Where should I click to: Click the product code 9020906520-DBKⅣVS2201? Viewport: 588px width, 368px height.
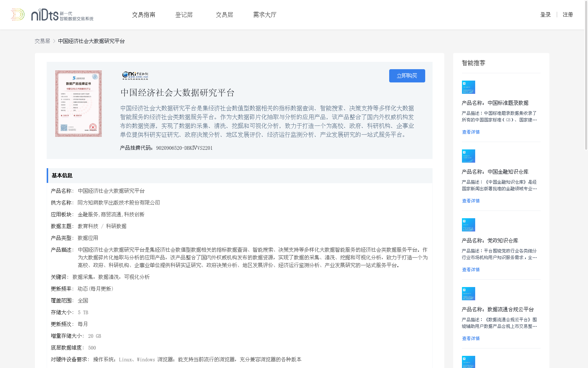pyautogui.click(x=184, y=148)
